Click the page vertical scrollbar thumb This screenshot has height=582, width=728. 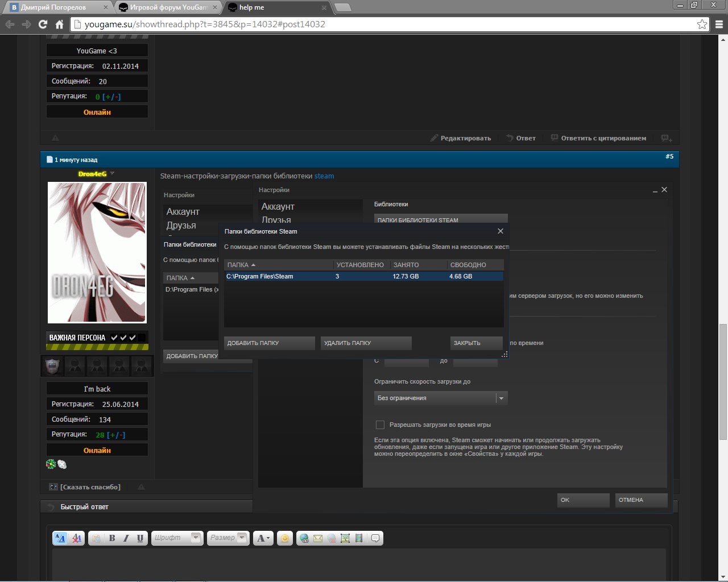pos(723,381)
